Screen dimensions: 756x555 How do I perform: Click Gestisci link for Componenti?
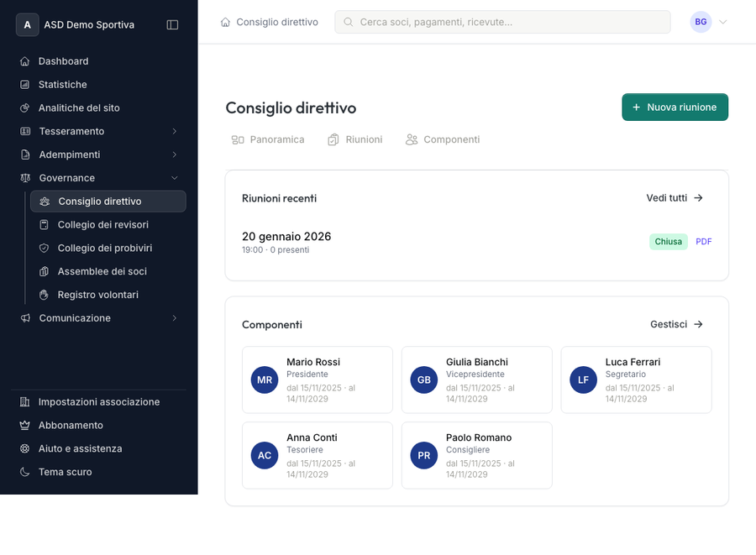pos(676,324)
